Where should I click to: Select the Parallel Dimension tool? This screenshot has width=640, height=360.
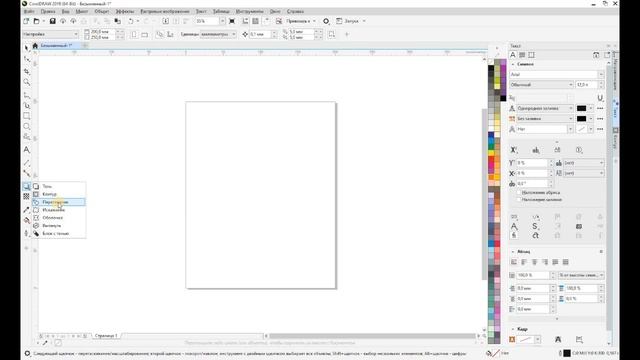coord(27,163)
